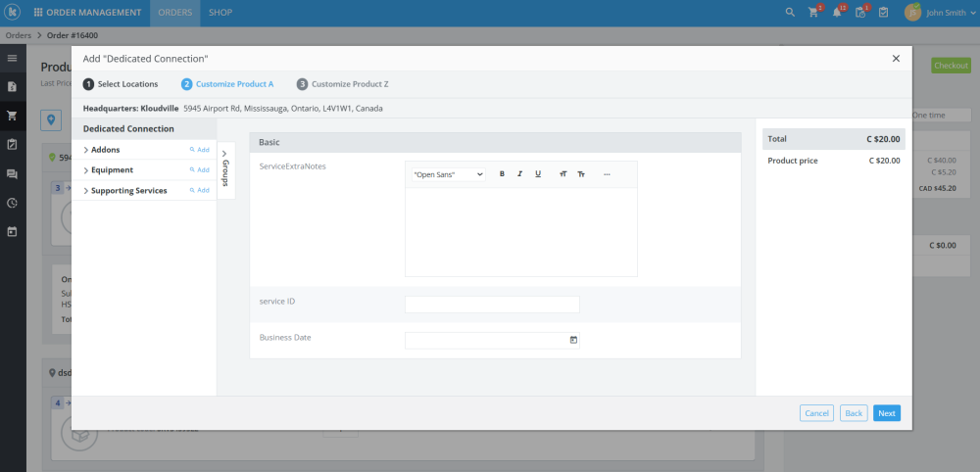980x472 pixels.
Task: Open the tasks clipboard icon in header
Action: pyautogui.click(x=883, y=13)
